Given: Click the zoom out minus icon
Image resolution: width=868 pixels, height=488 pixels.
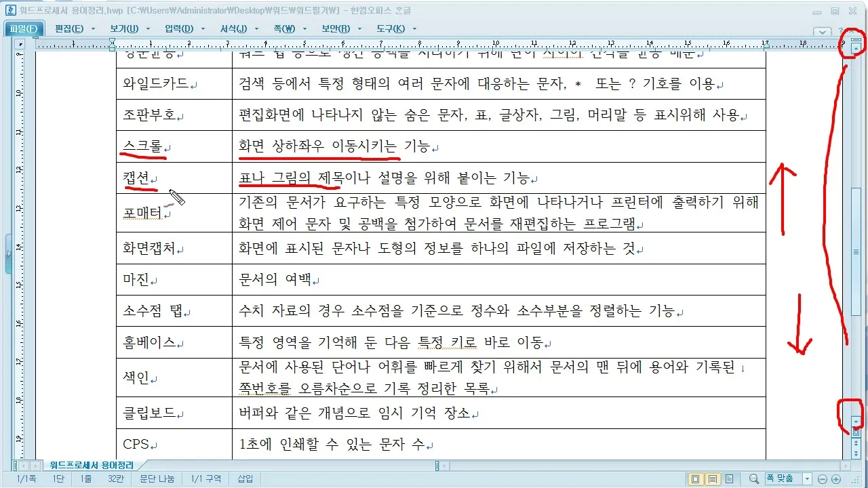Looking at the screenshot, I should pyautogui.click(x=823, y=479).
